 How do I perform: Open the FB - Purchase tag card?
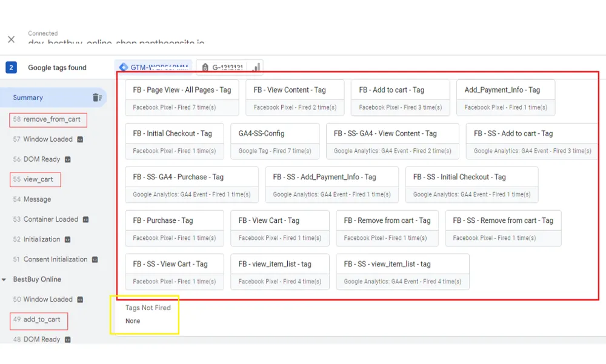[x=175, y=228]
